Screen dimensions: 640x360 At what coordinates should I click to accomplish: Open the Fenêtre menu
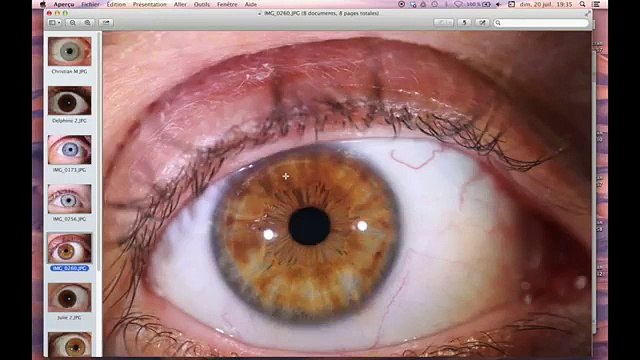(x=227, y=4)
